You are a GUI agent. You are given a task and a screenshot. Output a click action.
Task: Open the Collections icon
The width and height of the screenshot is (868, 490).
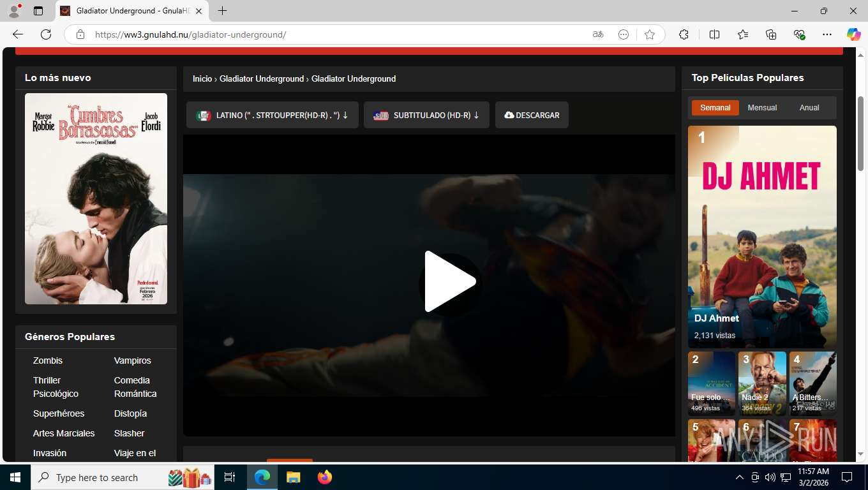(771, 34)
